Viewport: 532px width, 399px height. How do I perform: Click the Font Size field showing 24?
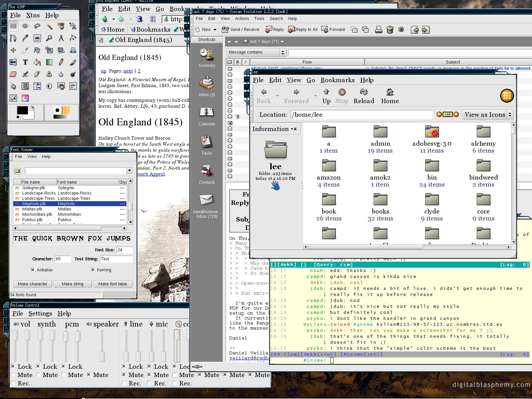pos(124,250)
